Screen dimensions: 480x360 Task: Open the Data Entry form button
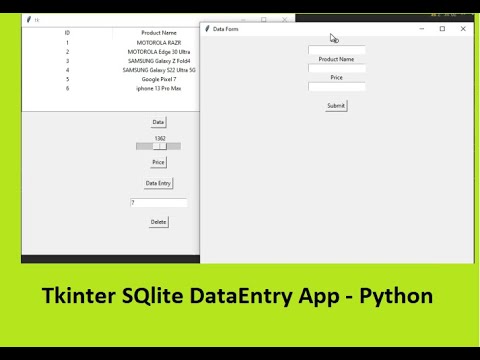point(158,183)
